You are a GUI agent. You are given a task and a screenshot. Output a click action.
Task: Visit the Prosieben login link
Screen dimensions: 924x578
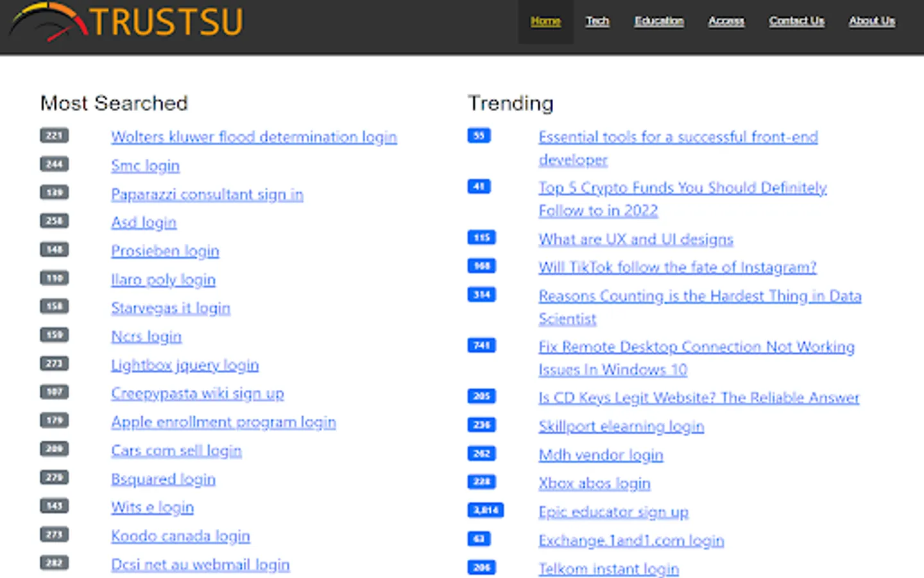(165, 251)
